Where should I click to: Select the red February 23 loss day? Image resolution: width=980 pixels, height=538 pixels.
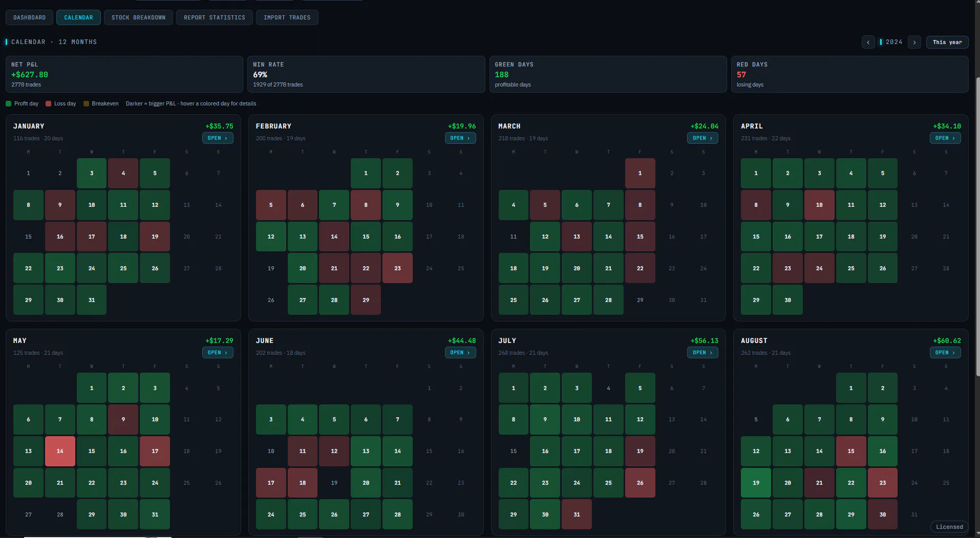pyautogui.click(x=397, y=268)
